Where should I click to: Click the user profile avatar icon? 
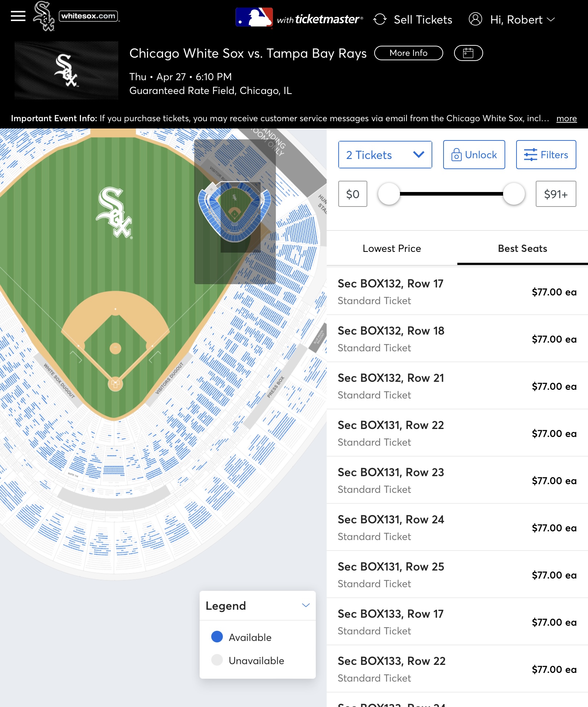pyautogui.click(x=475, y=19)
